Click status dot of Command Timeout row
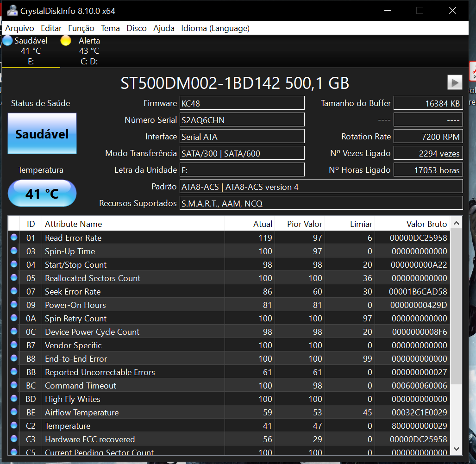 click(14, 385)
